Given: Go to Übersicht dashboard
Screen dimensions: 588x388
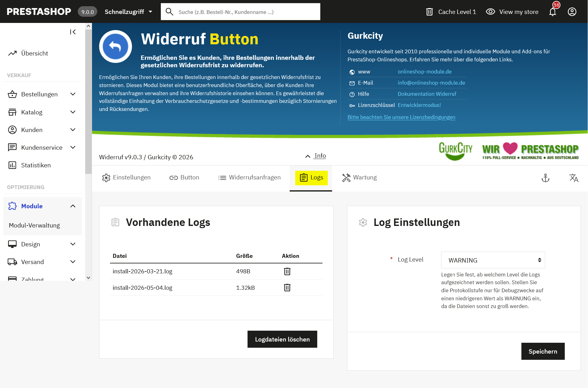Looking at the screenshot, I should point(35,53).
